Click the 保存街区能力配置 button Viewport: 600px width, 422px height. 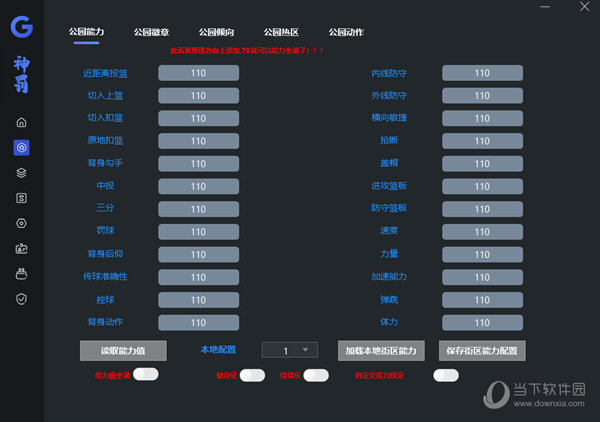(482, 351)
